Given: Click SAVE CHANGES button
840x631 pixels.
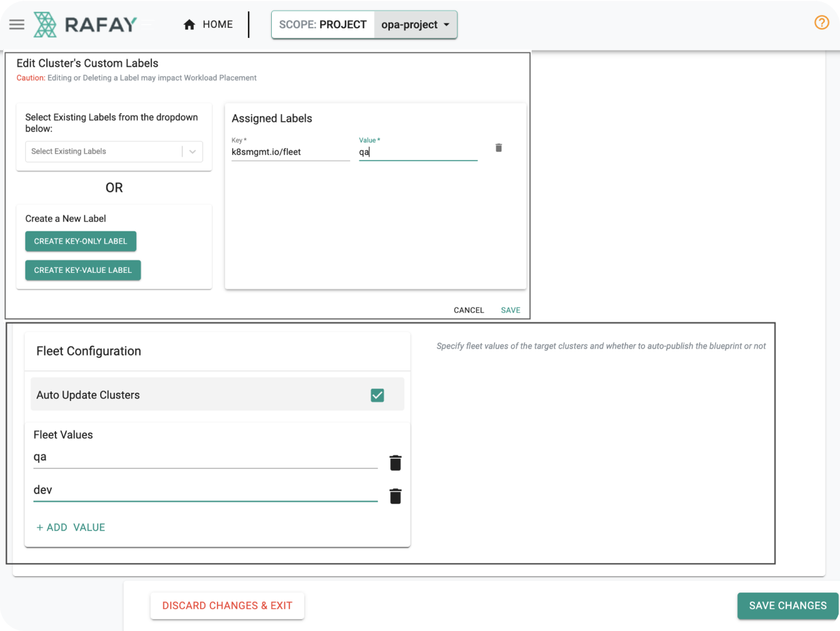Looking at the screenshot, I should pyautogui.click(x=787, y=606).
